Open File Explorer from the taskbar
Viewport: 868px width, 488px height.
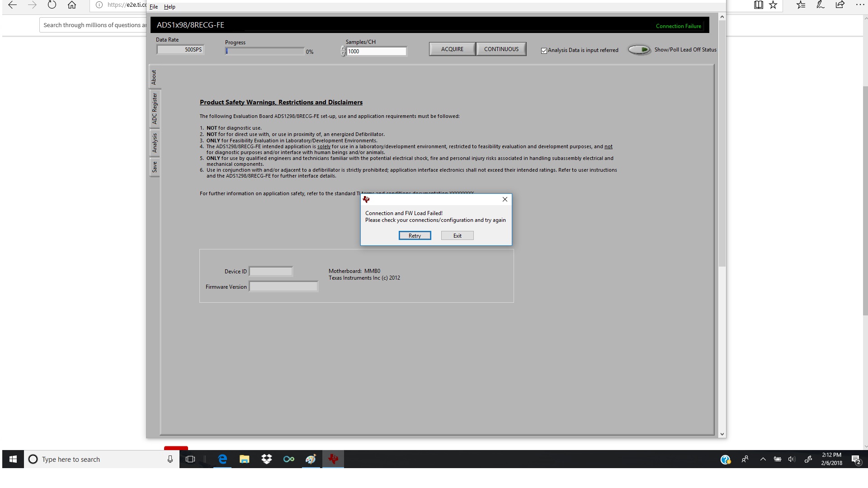point(244,459)
